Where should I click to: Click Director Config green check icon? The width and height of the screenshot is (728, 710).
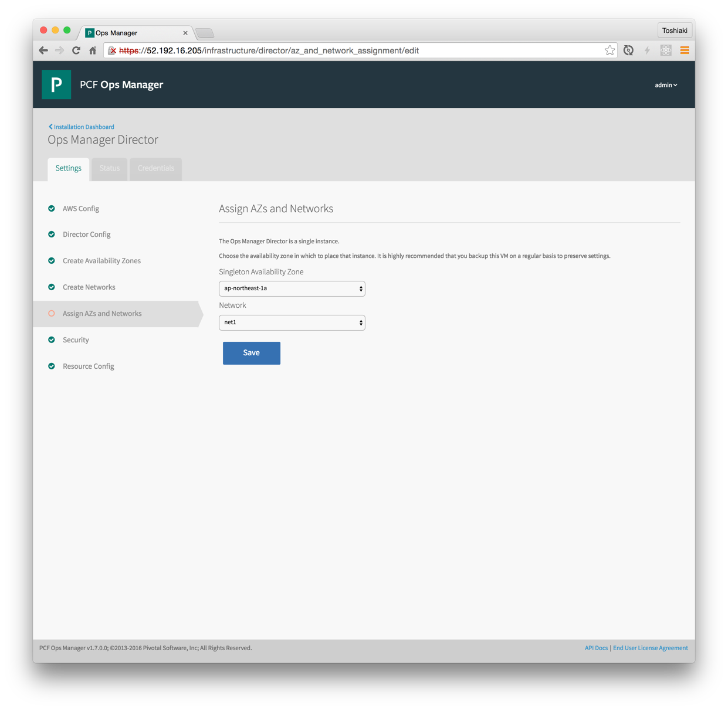pos(52,235)
